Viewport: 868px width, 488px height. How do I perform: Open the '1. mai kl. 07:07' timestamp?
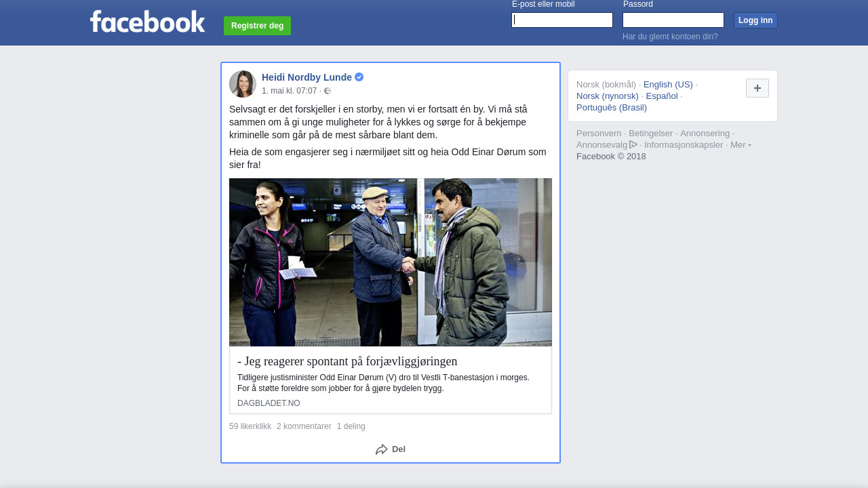point(290,91)
